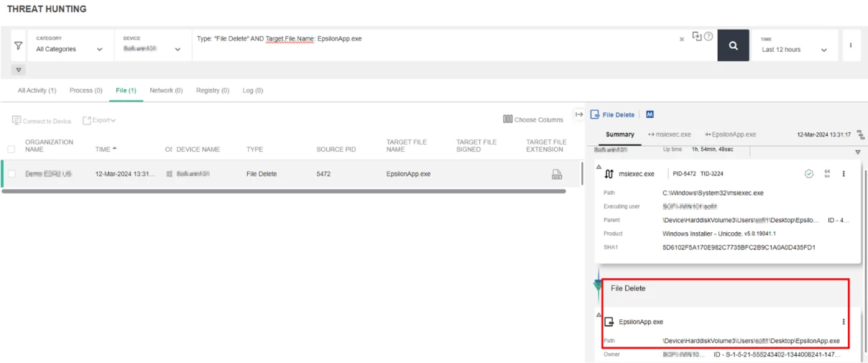868x363 pixels.
Task: Sort by the Time column arrow
Action: click(115, 148)
